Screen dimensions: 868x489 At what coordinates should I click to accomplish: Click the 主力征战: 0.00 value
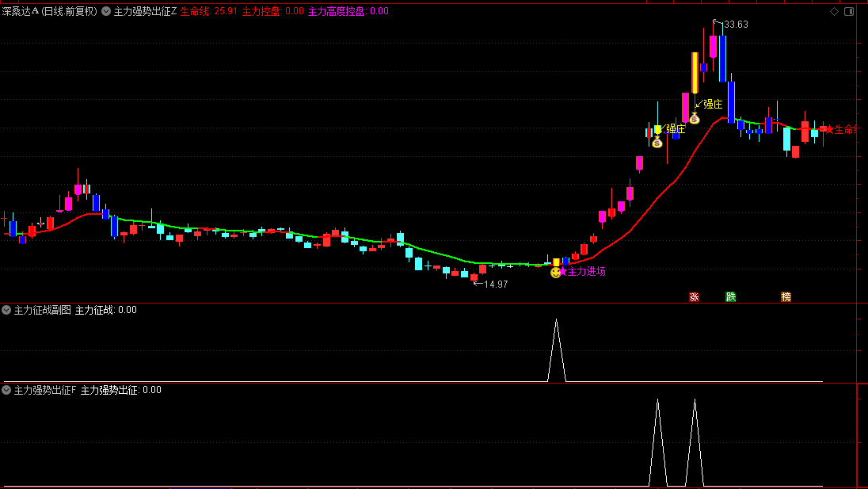106,310
